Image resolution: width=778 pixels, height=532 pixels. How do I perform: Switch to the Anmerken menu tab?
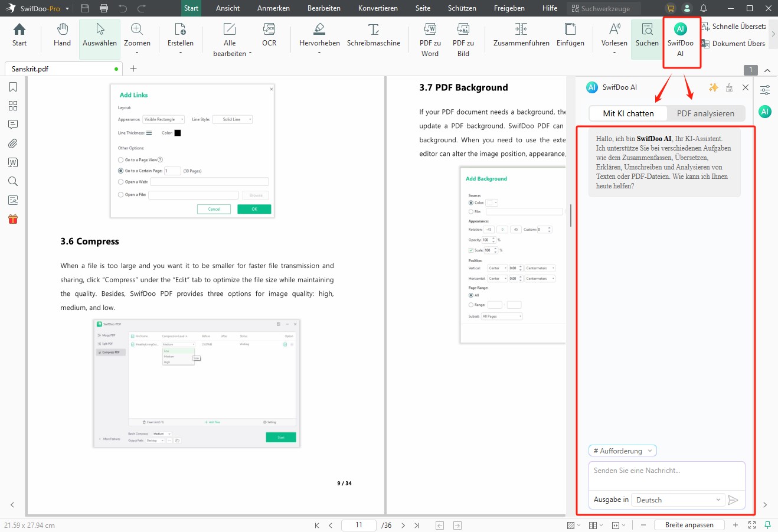(273, 8)
